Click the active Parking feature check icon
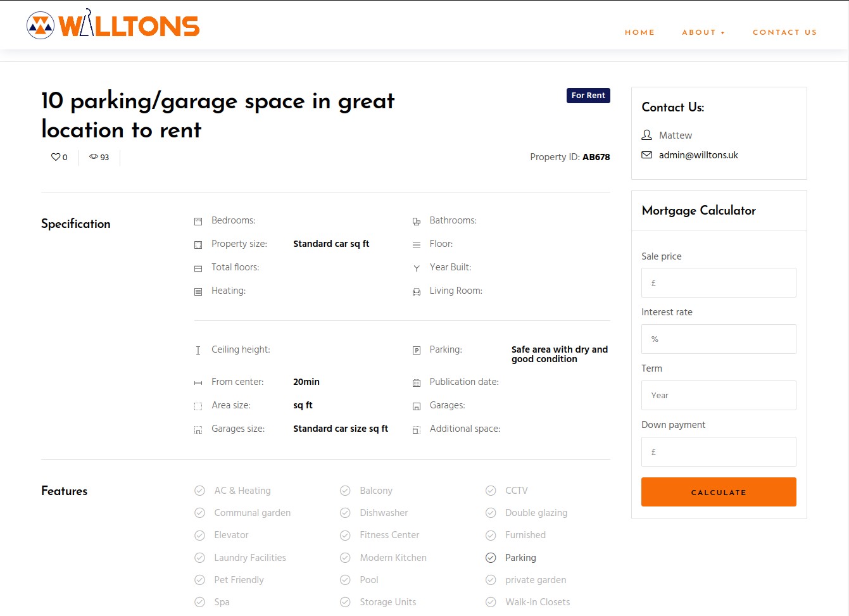 [491, 558]
